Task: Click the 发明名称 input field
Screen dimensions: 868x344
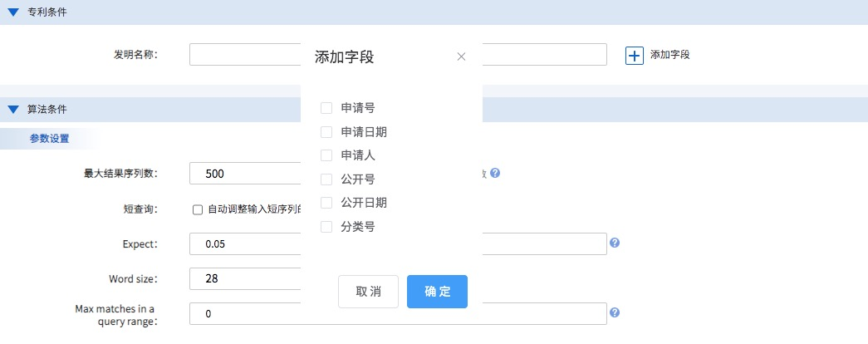Action: [245, 55]
